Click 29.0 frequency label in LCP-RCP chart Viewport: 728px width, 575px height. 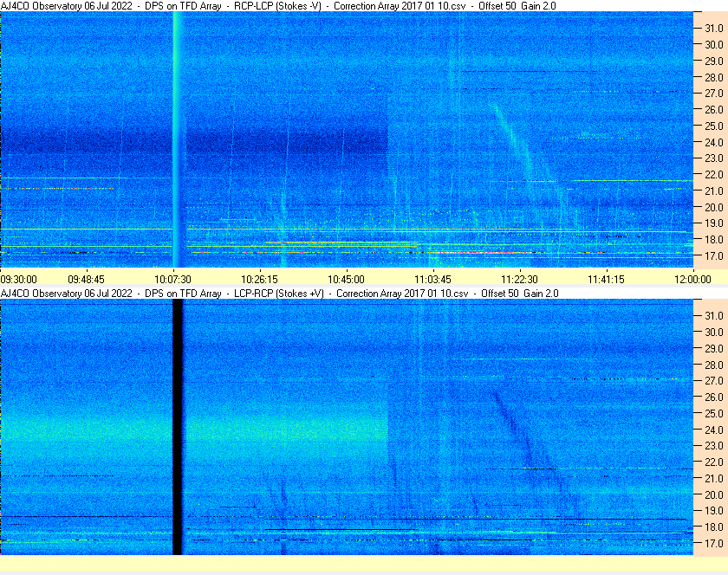click(714, 348)
